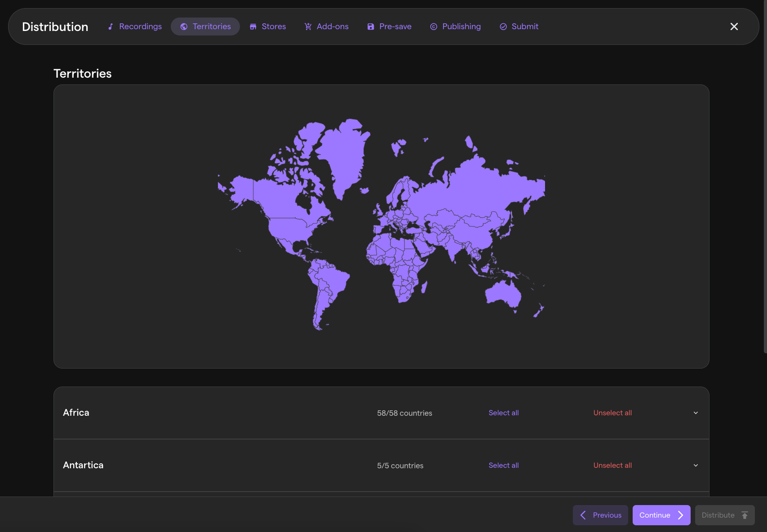The width and height of the screenshot is (767, 532).
Task: Go to the Add-ons step
Action: pos(327,26)
